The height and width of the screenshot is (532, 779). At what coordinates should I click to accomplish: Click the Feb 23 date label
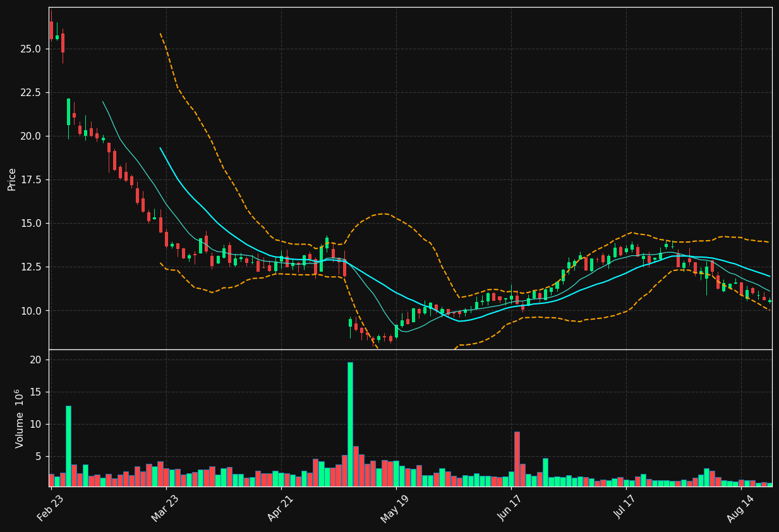[x=51, y=508]
